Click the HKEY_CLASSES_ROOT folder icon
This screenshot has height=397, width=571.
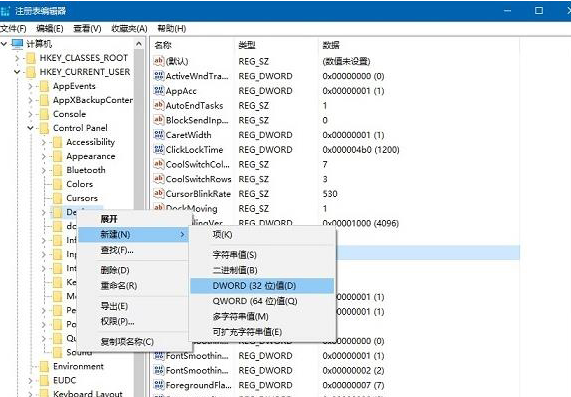tap(31, 58)
